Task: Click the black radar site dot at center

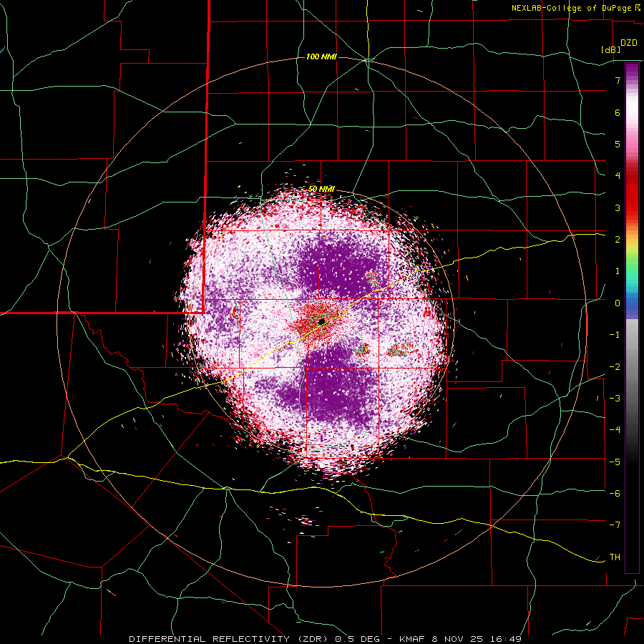Action: pos(321,321)
